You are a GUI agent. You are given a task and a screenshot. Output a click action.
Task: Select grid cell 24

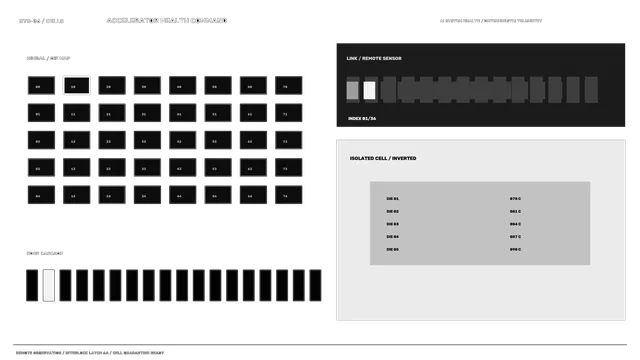pyautogui.click(x=112, y=195)
